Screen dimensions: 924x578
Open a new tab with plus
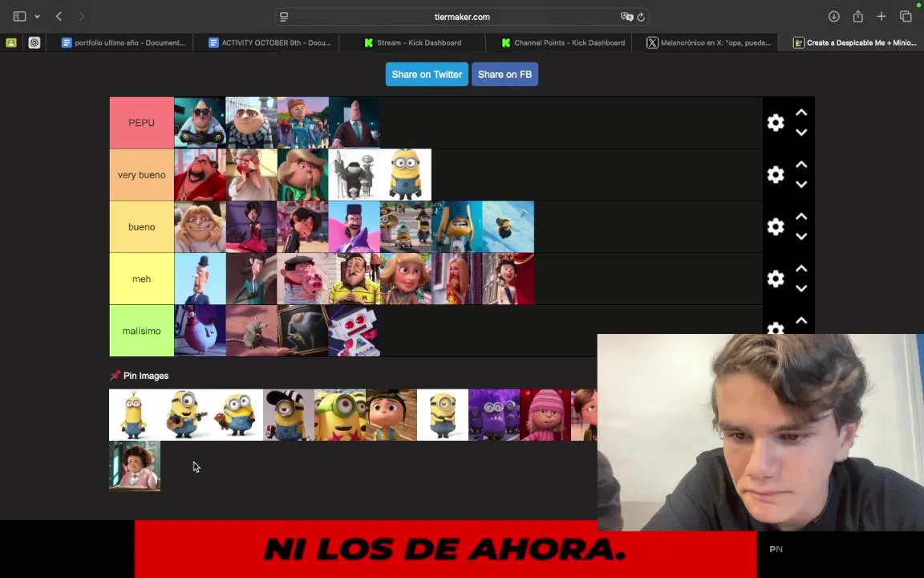coord(881,17)
